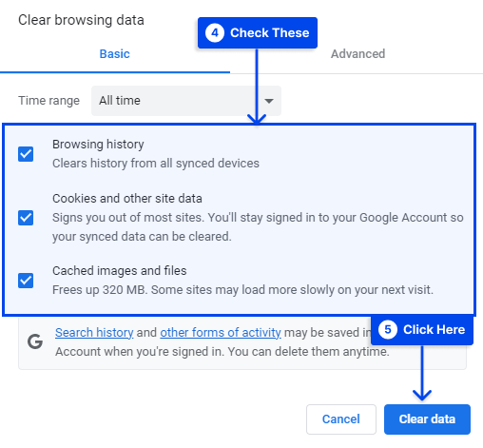Click the Cached images and files label
This screenshot has width=483, height=448.
click(120, 271)
